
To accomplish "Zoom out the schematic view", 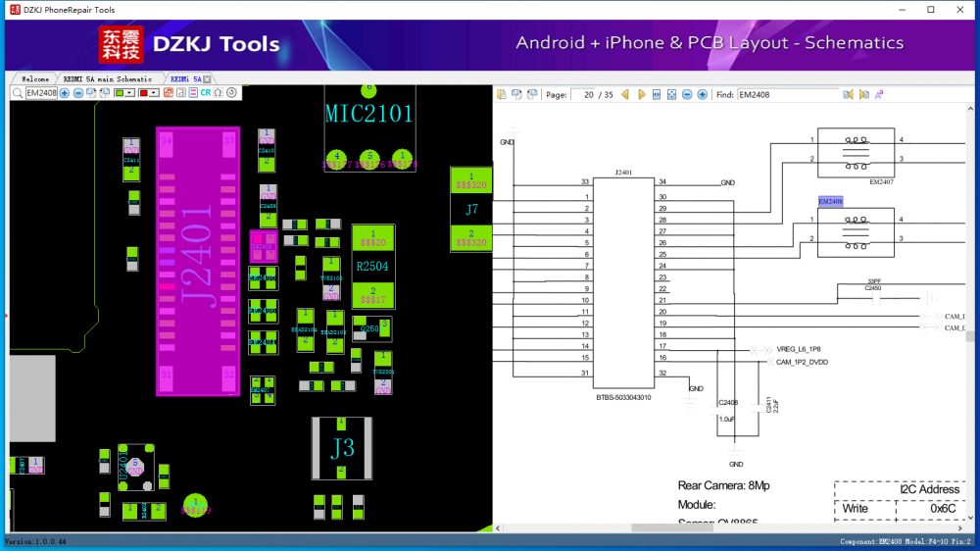I will click(687, 94).
